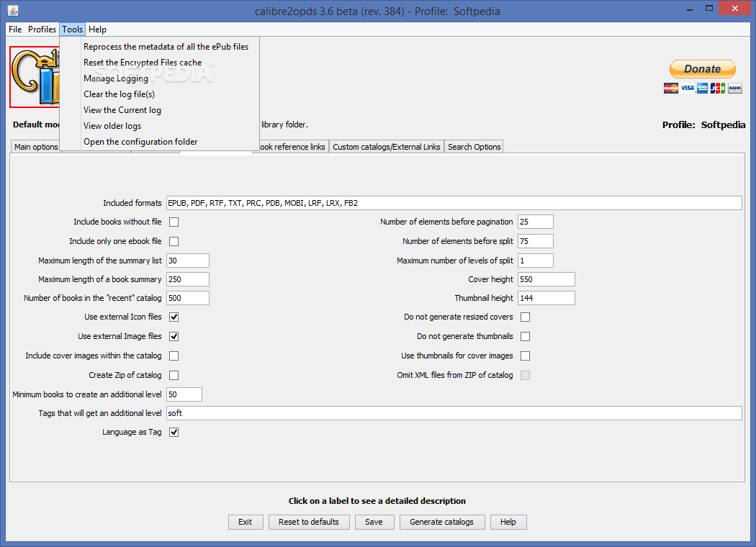The width and height of the screenshot is (756, 547).
Task: Switch to Book reference links tab
Action: coord(292,147)
